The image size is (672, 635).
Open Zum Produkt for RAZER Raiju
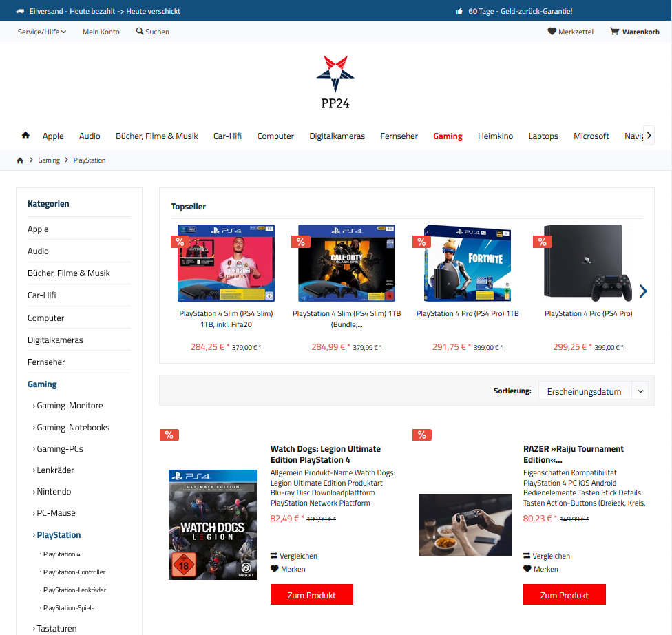coord(565,594)
